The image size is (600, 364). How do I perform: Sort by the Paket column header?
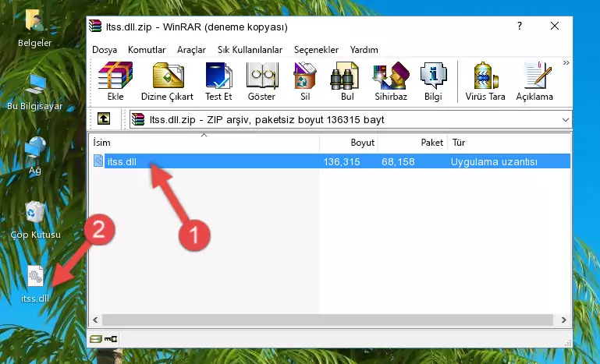pyautogui.click(x=413, y=143)
